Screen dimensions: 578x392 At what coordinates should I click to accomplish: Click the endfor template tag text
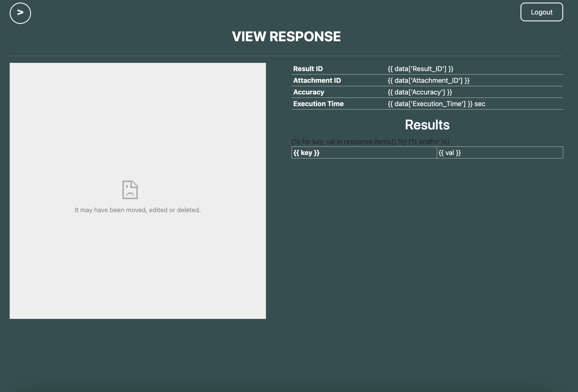pos(429,142)
